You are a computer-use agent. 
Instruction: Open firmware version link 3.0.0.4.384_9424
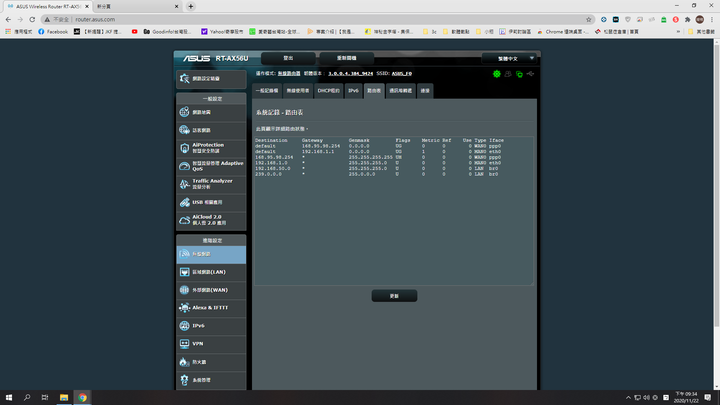[x=350, y=73]
